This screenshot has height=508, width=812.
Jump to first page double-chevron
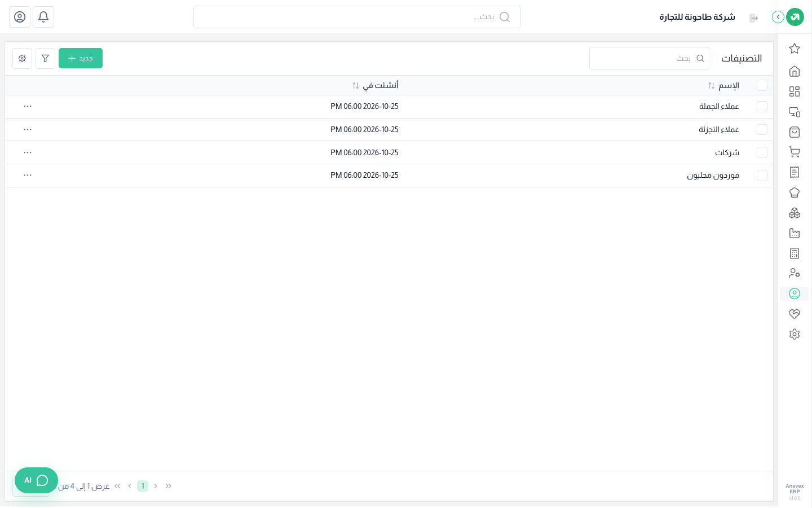coord(169,486)
